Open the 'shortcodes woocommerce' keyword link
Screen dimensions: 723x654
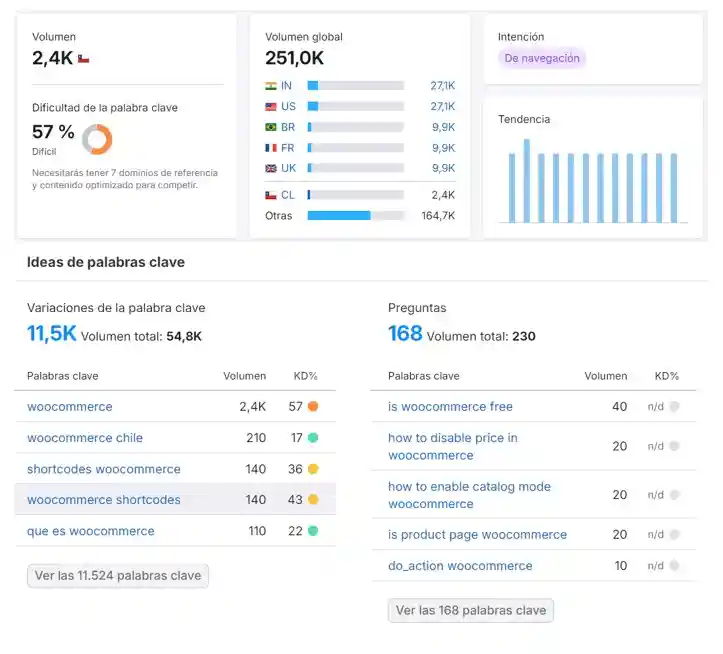(104, 469)
